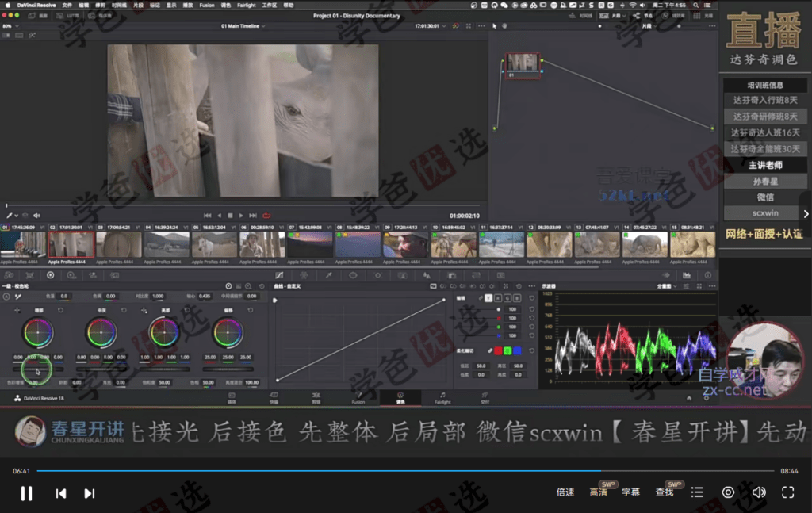Open the Color Wheels palette icon

[50, 275]
